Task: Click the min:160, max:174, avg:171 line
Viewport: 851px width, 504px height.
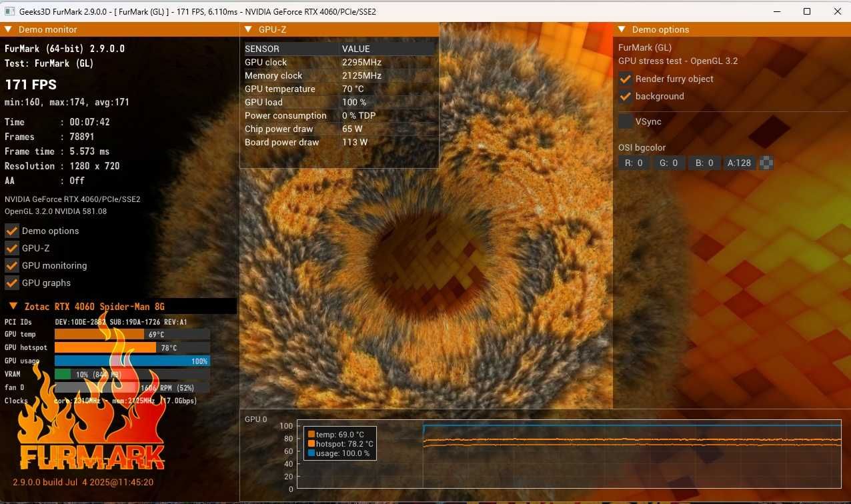Action: (x=67, y=102)
